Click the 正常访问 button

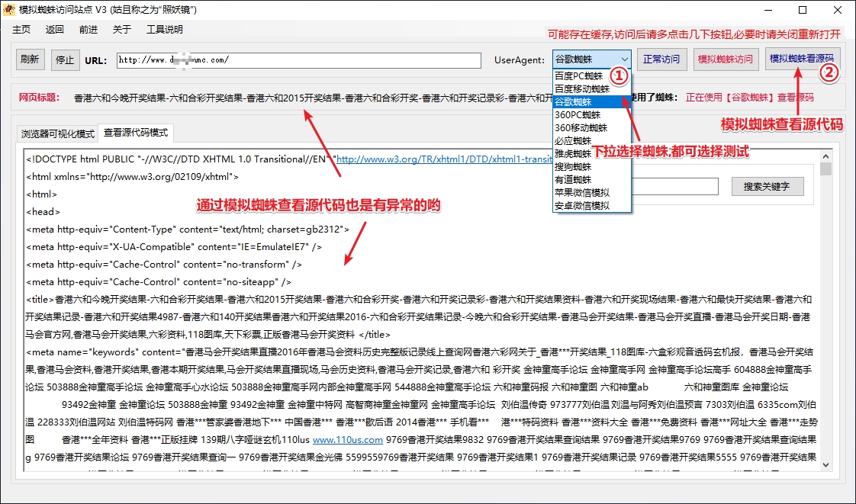661,59
